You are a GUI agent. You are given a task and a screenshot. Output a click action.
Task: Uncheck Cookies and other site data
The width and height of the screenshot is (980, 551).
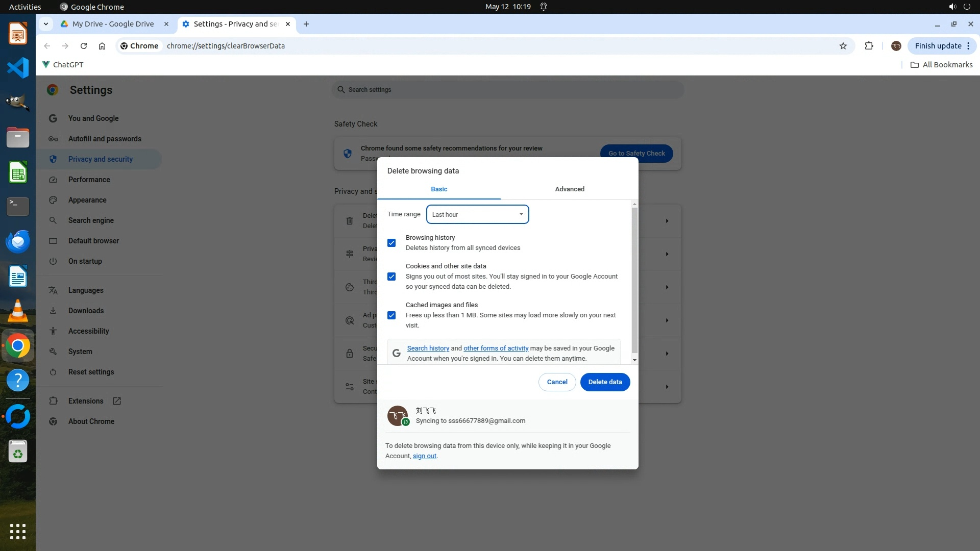point(391,277)
